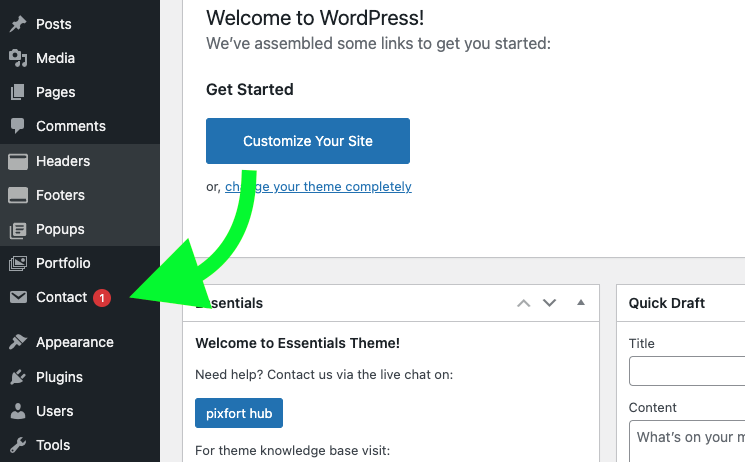Screen dimensions: 745x462
Task: Move Essentials panel down with chevron
Action: [550, 303]
